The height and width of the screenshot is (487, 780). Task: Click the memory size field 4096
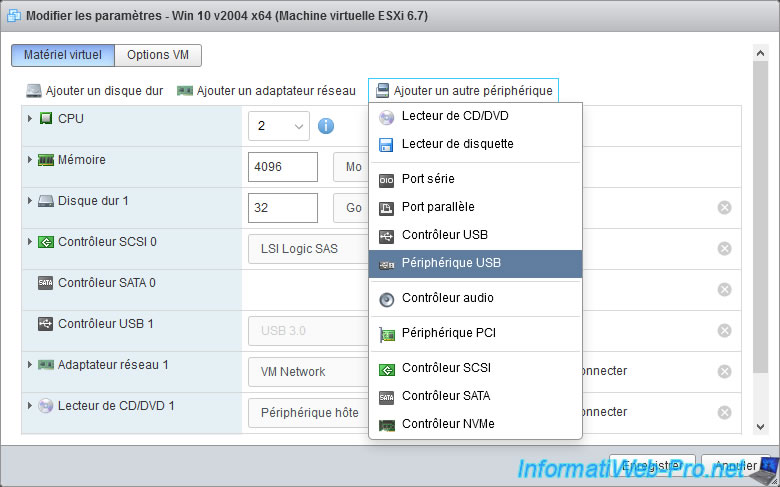click(x=283, y=167)
